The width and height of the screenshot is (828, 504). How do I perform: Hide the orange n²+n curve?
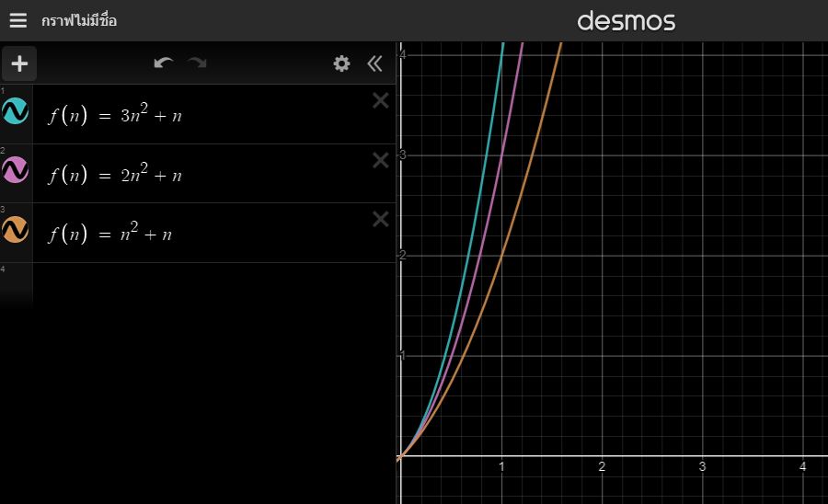tap(16, 230)
